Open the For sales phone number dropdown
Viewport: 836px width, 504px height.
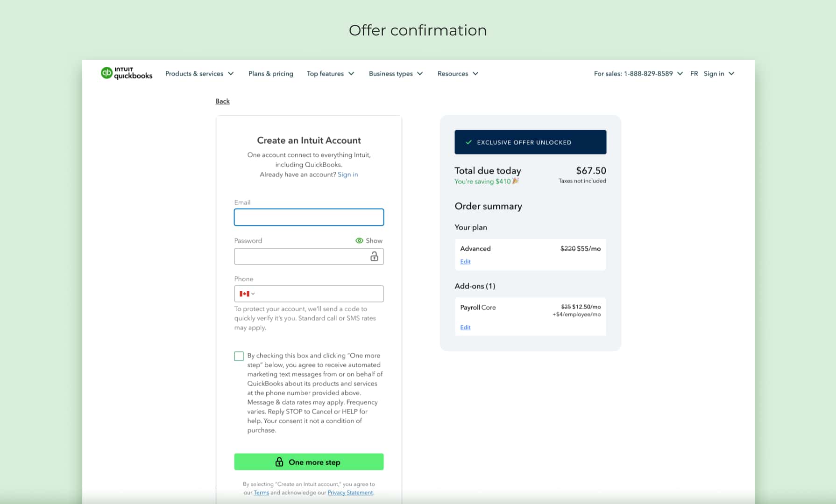click(638, 74)
